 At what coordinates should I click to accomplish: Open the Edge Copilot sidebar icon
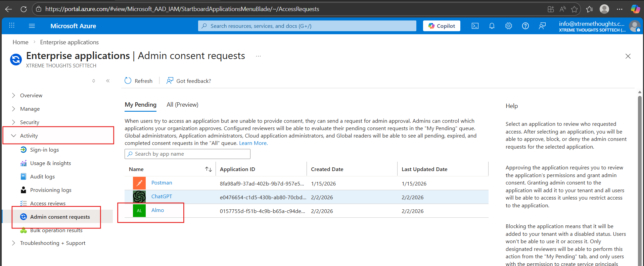pyautogui.click(x=635, y=9)
